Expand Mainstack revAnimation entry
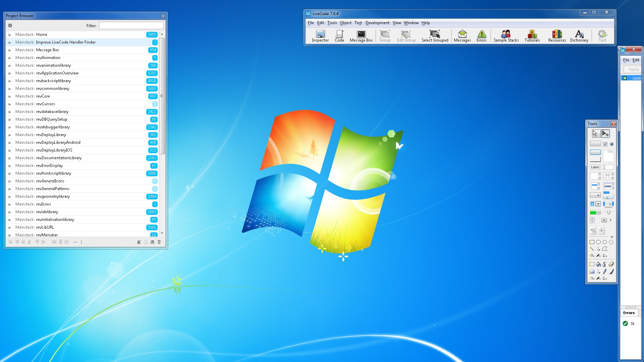 coord(10,58)
